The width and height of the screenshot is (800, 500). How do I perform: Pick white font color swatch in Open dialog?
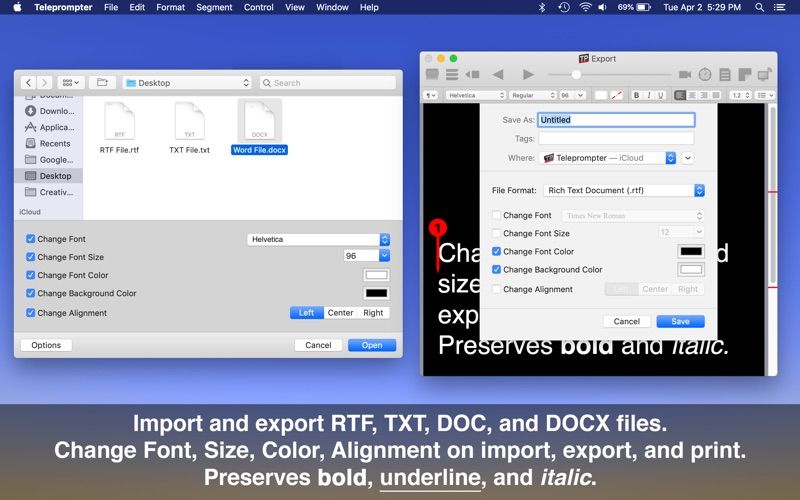pyautogui.click(x=377, y=276)
